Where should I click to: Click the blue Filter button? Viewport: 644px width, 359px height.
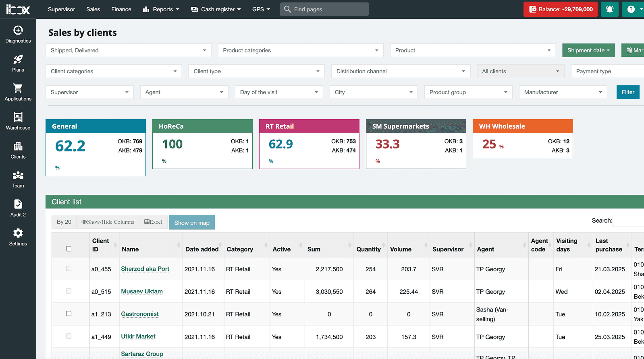(628, 92)
